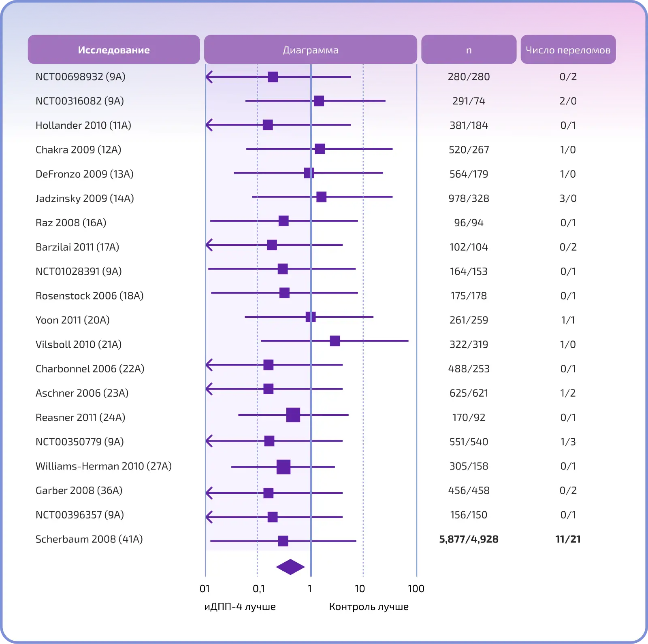Select the "Диаграмма" column header
648x644 pixels.
click(310, 50)
